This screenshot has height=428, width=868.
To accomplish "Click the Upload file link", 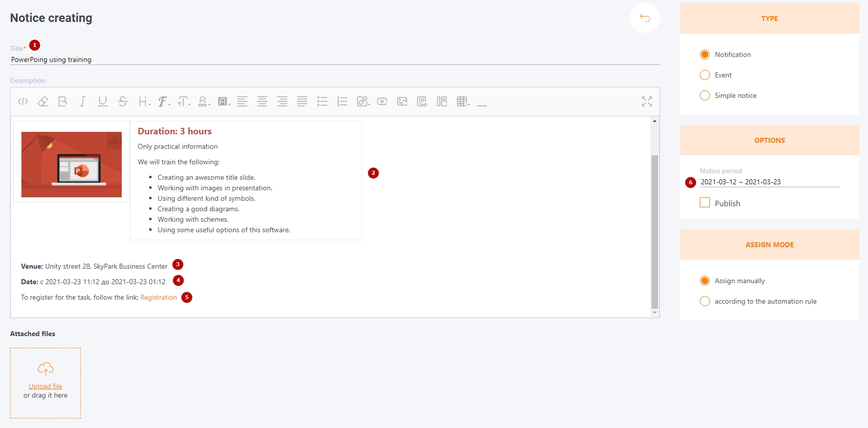I will click(45, 386).
